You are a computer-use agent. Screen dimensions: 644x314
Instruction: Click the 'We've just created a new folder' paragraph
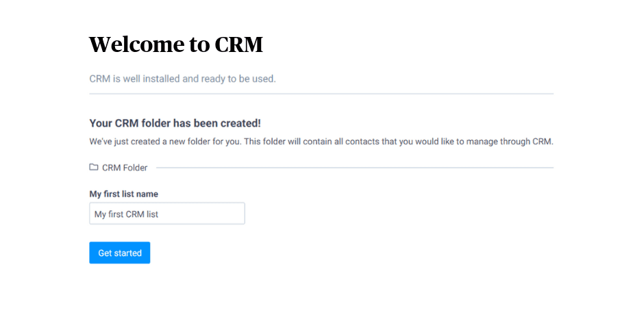pos(321,142)
